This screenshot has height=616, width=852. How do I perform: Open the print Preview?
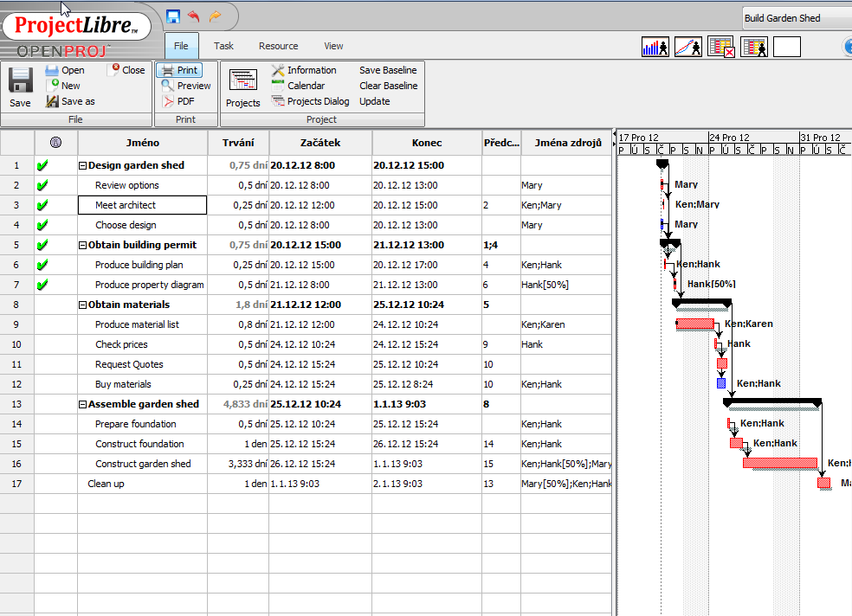186,86
